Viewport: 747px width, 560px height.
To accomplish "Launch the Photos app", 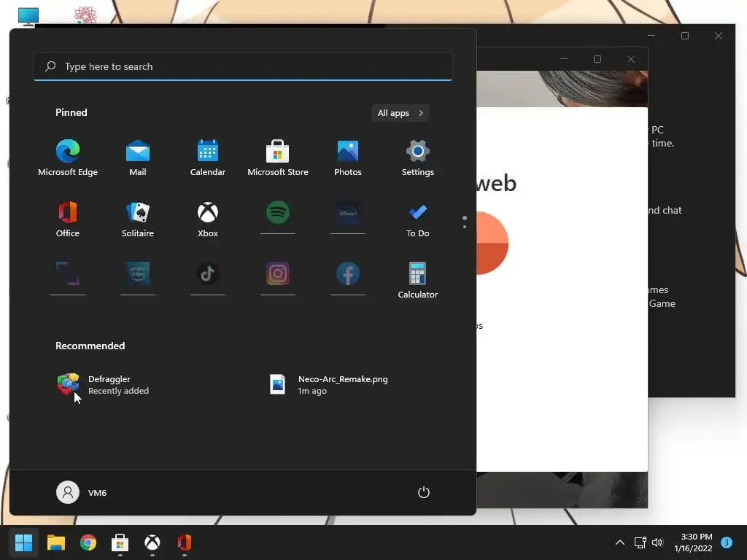I will click(x=348, y=158).
